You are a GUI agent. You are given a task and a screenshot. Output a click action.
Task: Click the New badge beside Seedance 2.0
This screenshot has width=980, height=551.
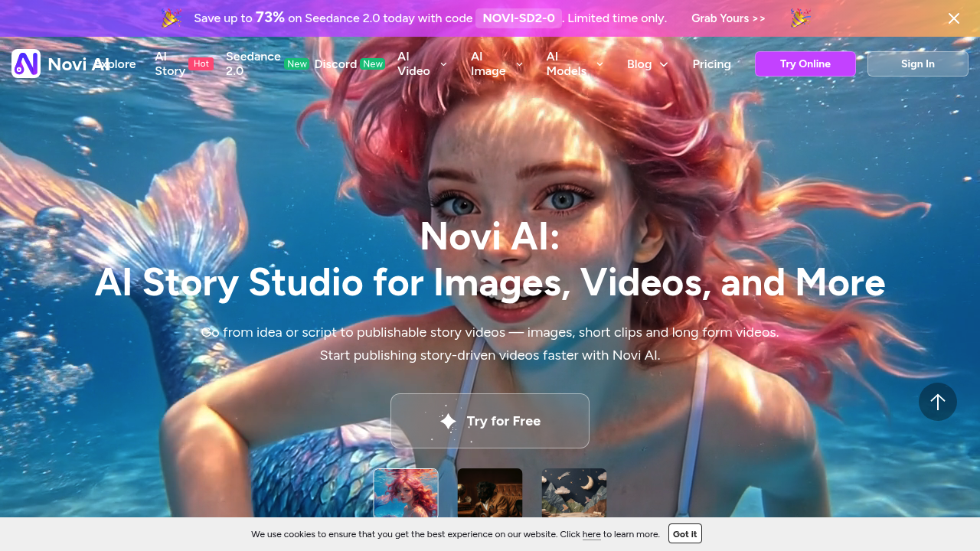point(296,64)
